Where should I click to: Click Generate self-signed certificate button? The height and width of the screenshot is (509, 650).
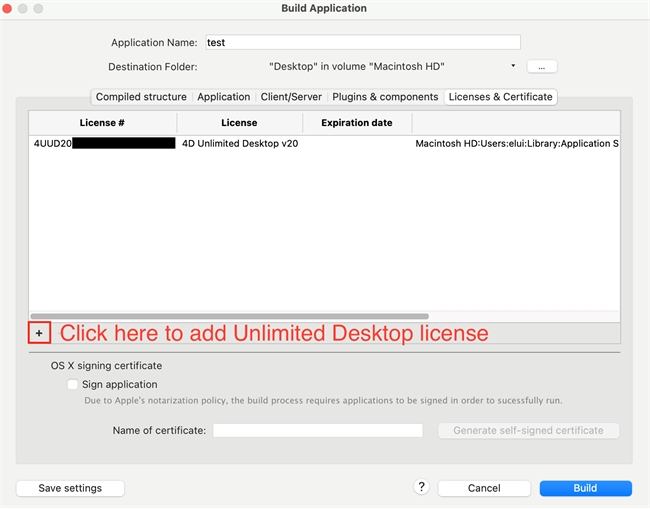[x=528, y=430]
